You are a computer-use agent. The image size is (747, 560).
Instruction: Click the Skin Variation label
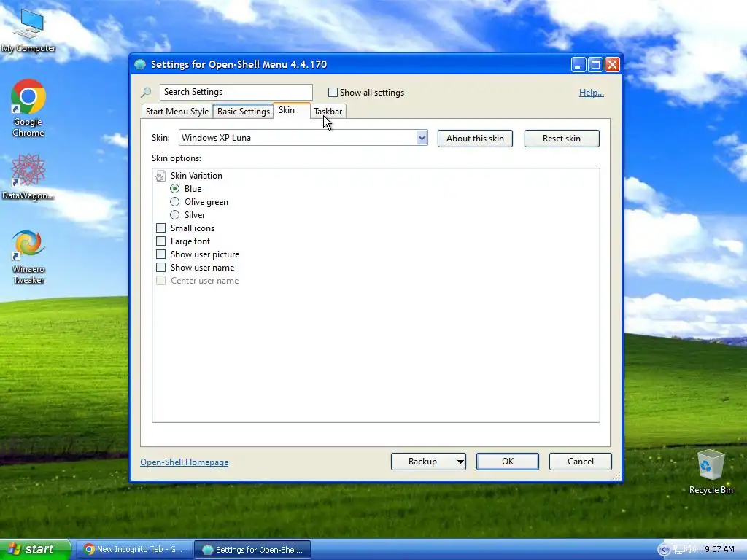tap(196, 176)
